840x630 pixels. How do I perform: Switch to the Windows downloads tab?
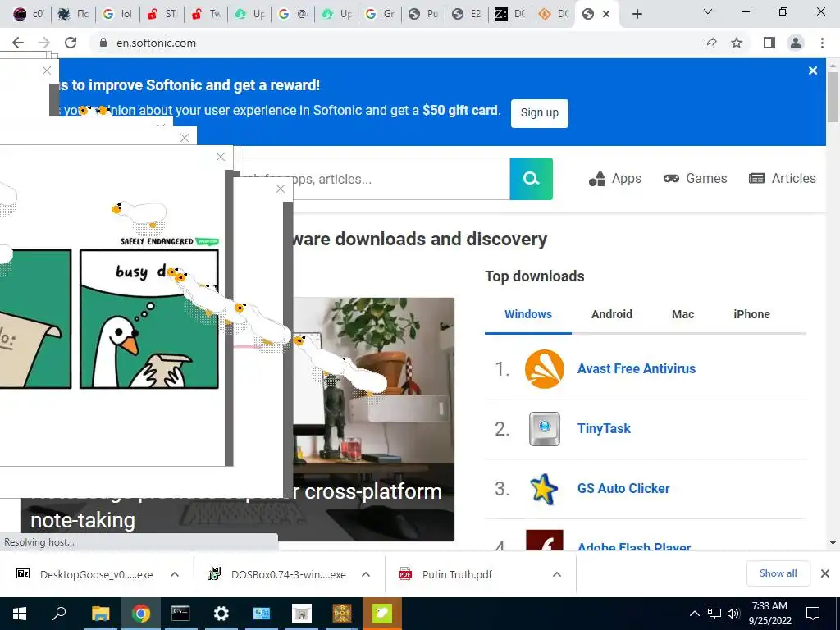point(528,314)
